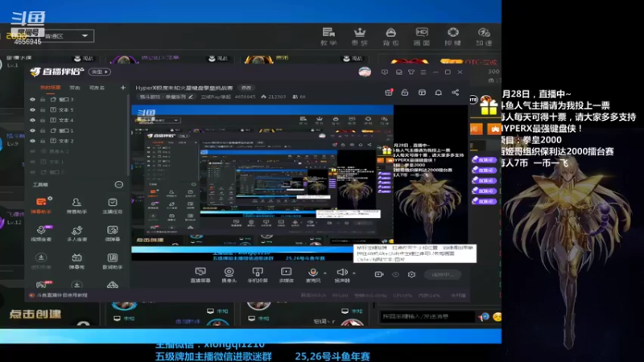Click the user avatar in the title bar
Image resolution: width=644 pixels, height=362 pixels.
click(x=365, y=72)
